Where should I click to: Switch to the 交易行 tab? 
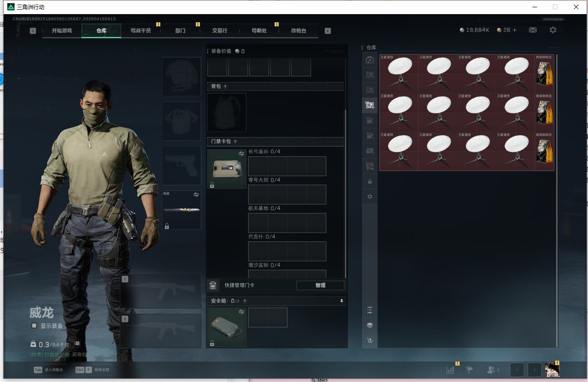point(220,31)
